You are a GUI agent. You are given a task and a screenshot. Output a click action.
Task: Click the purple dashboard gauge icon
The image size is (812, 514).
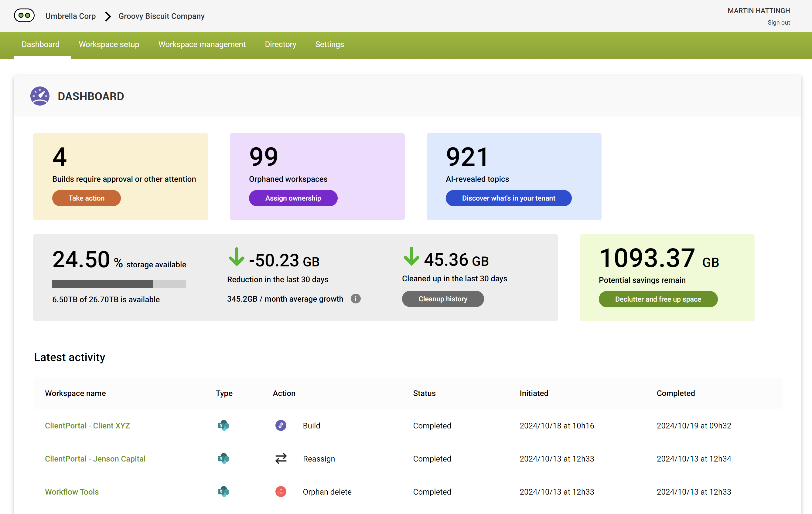tap(40, 96)
